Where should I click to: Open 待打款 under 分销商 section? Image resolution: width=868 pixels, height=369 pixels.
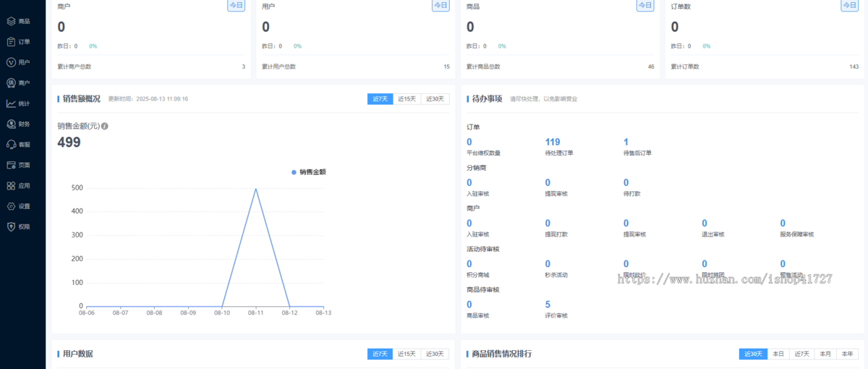(631, 187)
